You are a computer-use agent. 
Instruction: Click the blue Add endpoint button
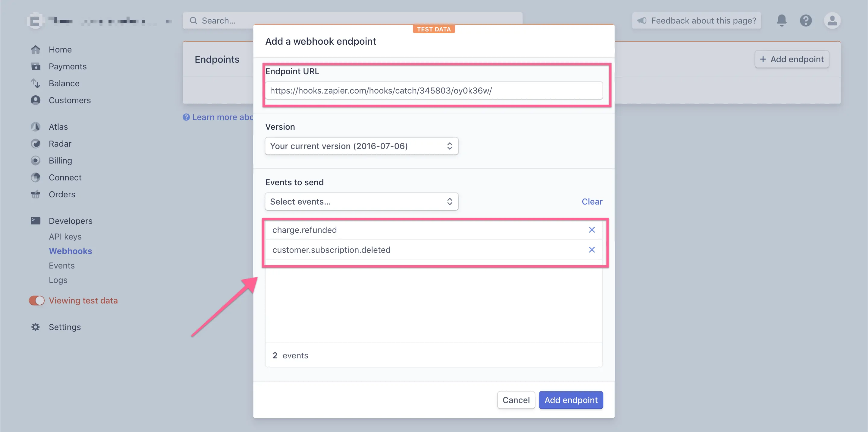[x=571, y=400]
